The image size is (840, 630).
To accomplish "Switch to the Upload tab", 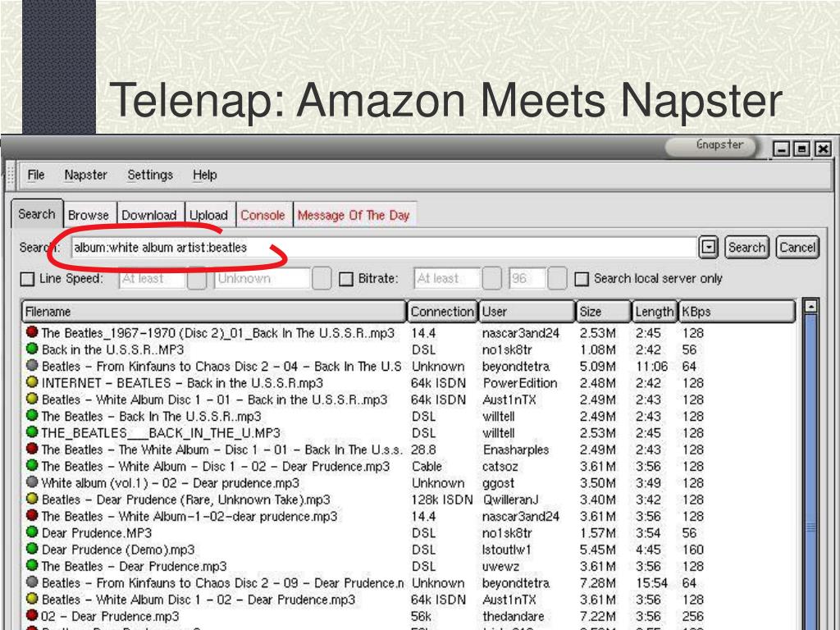I will click(209, 215).
